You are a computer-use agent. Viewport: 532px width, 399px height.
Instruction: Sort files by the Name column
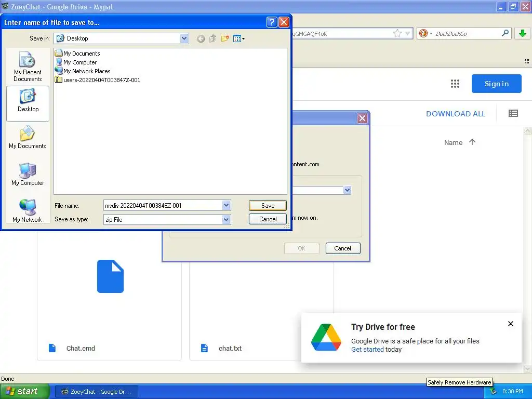pyautogui.click(x=453, y=142)
